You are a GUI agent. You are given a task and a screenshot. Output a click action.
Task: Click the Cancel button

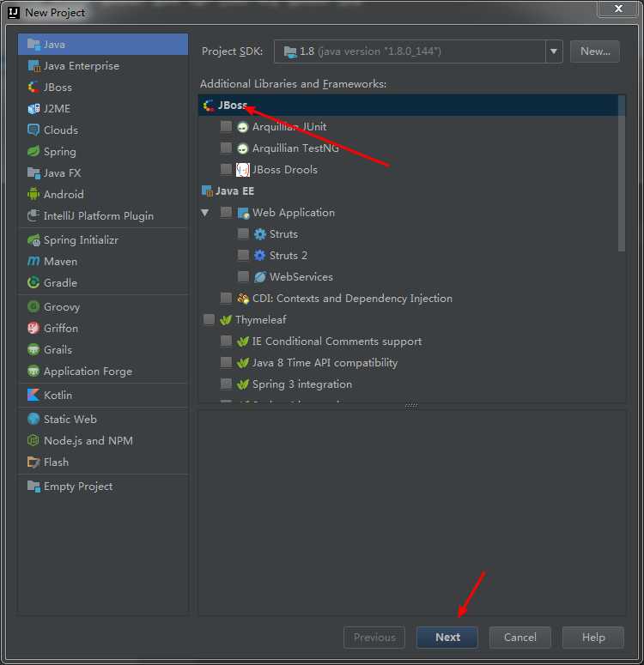[x=520, y=637]
